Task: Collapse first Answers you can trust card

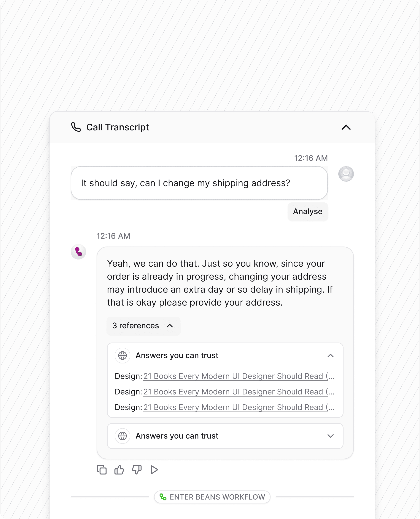Action: click(x=330, y=355)
